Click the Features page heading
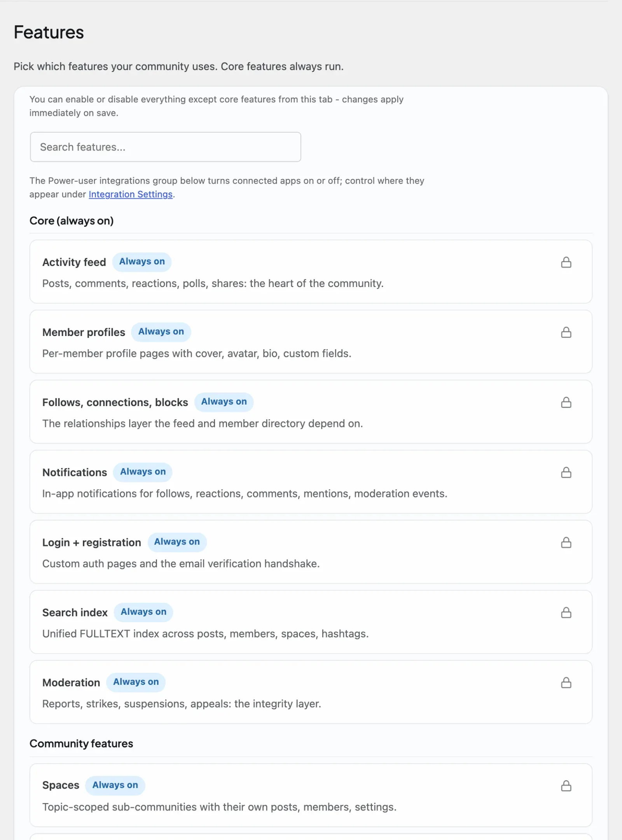This screenshot has height=840, width=622. point(49,32)
